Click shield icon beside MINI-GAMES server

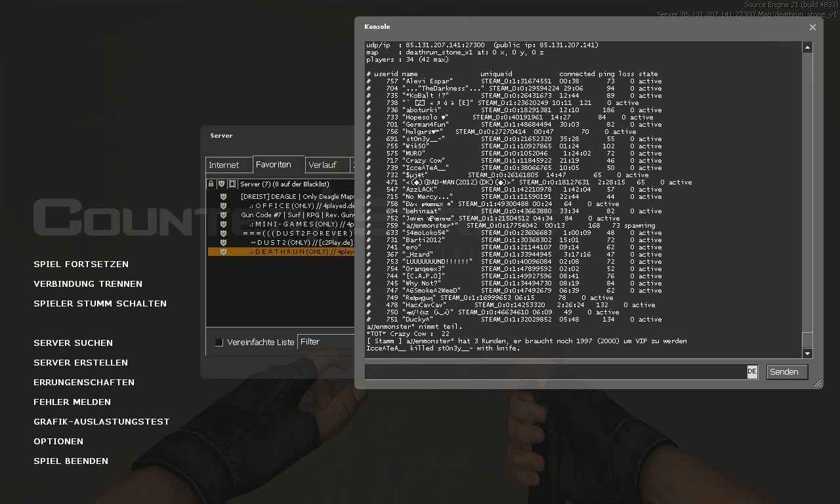click(223, 224)
